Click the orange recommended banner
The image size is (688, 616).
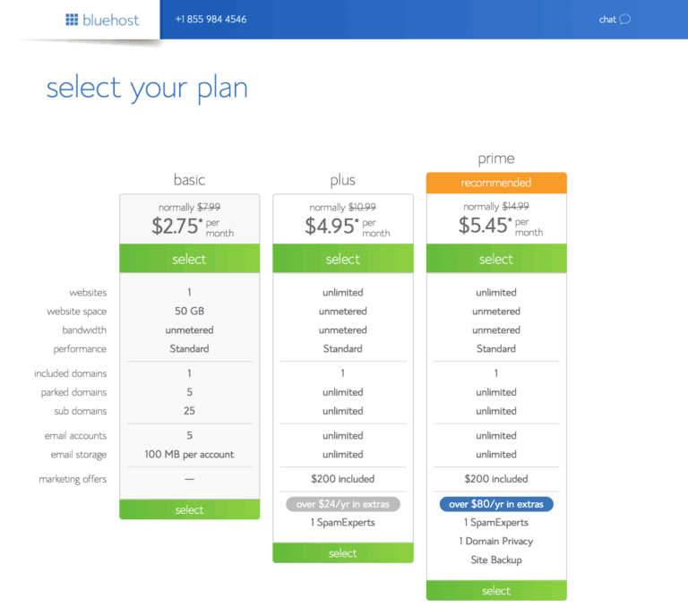[x=496, y=183]
